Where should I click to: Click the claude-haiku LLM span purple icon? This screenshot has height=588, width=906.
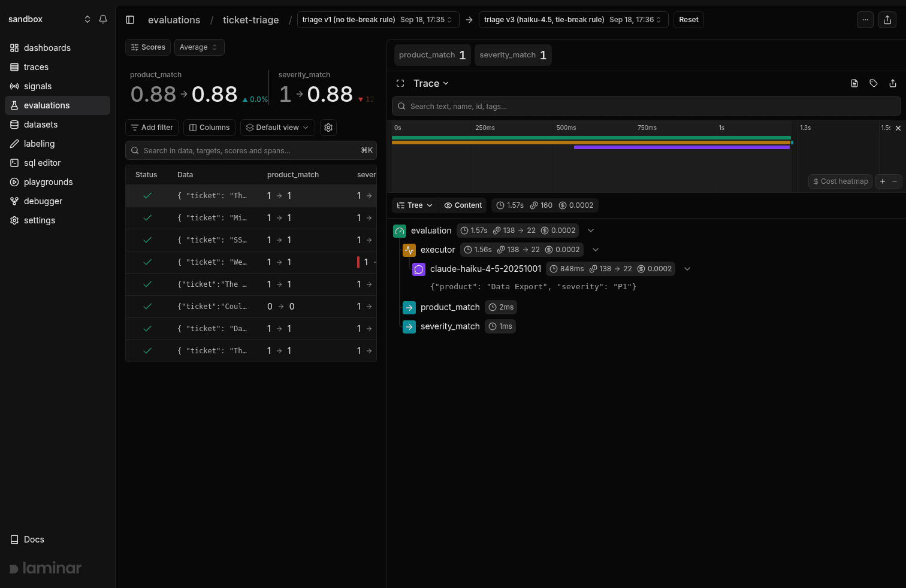click(x=419, y=269)
